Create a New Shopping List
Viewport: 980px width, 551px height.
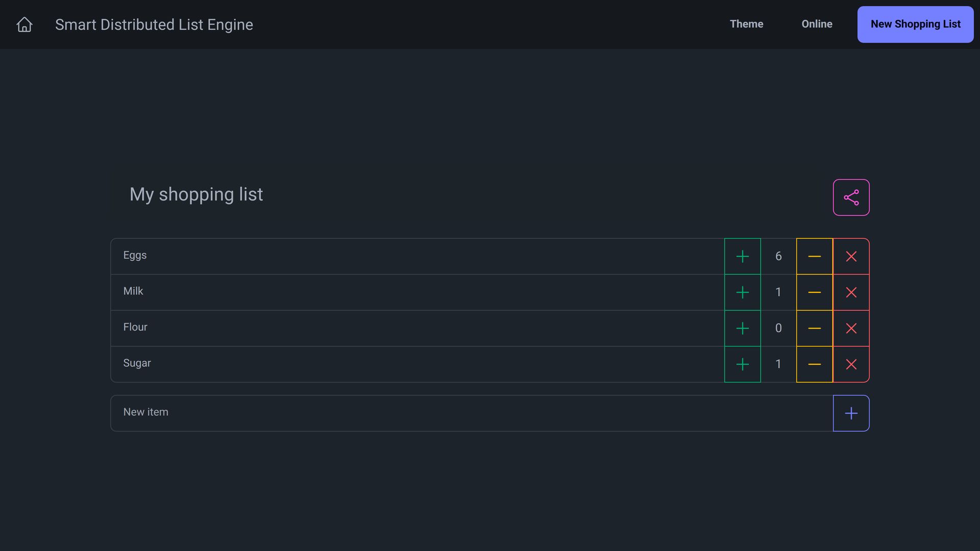pos(915,24)
